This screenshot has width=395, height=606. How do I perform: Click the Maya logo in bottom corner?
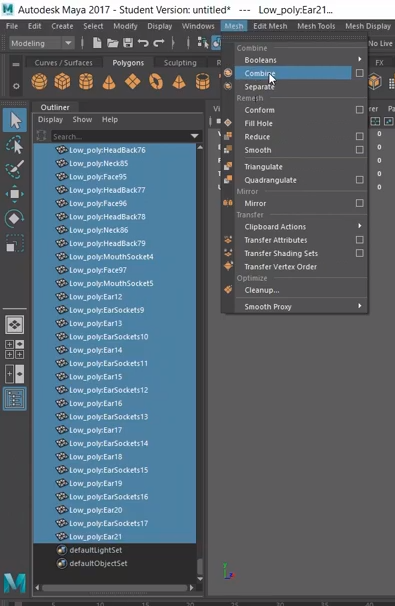click(15, 583)
